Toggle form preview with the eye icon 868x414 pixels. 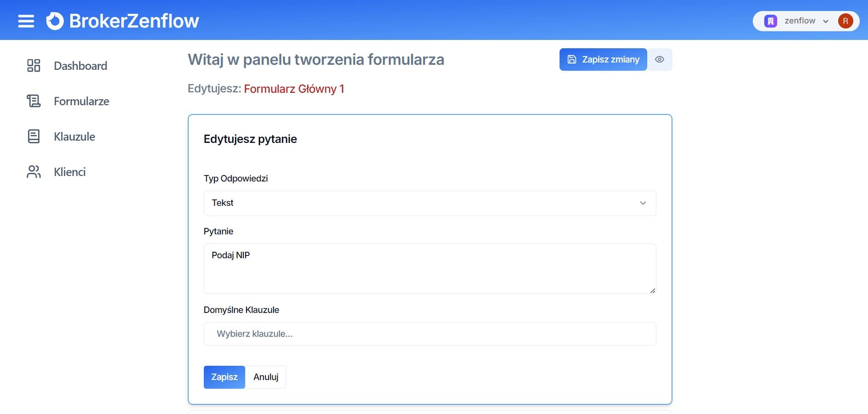pos(660,60)
